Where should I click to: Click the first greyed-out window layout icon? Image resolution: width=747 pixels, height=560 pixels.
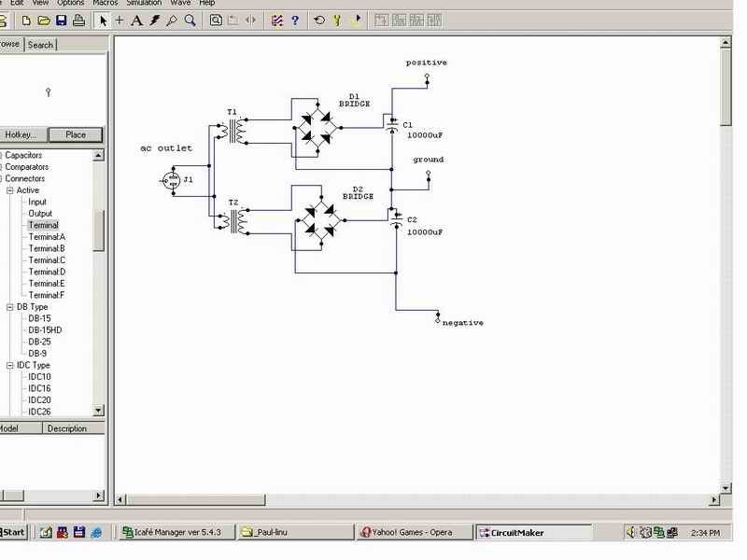click(x=381, y=21)
